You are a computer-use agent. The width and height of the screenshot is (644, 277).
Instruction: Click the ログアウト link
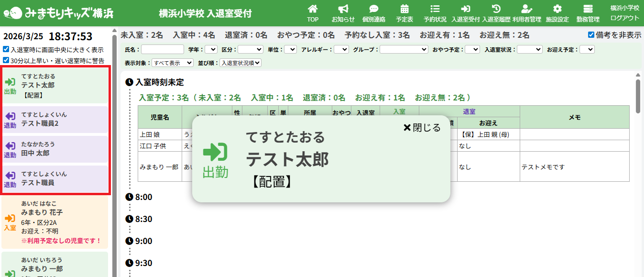pyautogui.click(x=624, y=18)
